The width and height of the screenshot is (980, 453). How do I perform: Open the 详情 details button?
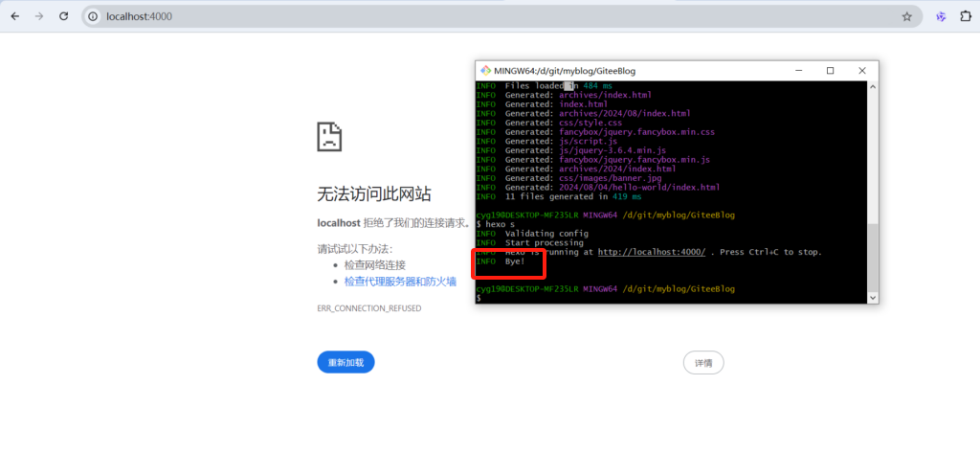click(x=703, y=363)
